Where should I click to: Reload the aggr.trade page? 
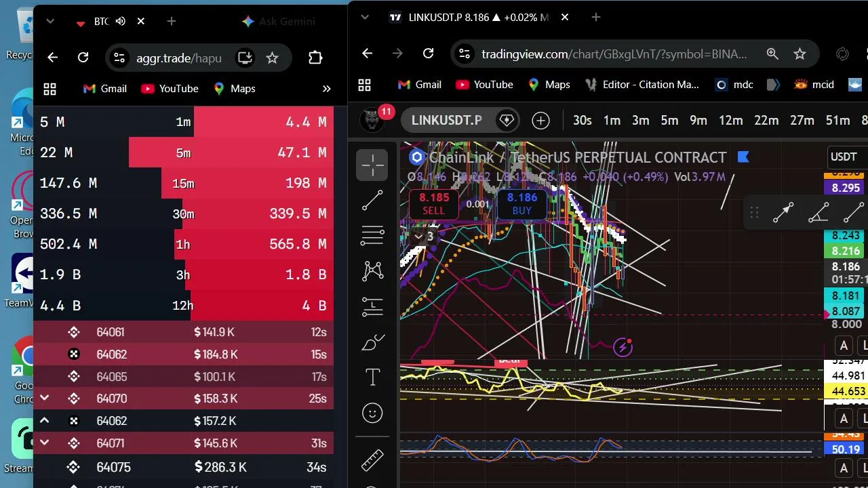83,58
